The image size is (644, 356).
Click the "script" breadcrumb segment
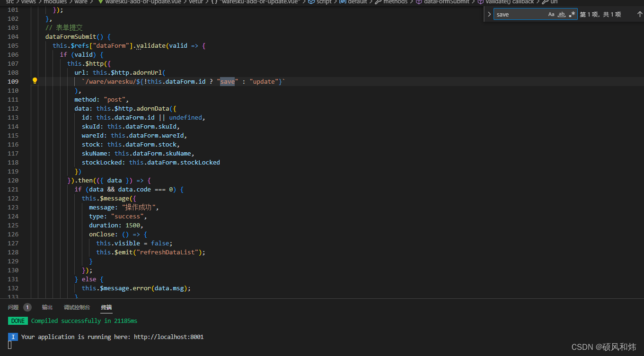coord(324,2)
